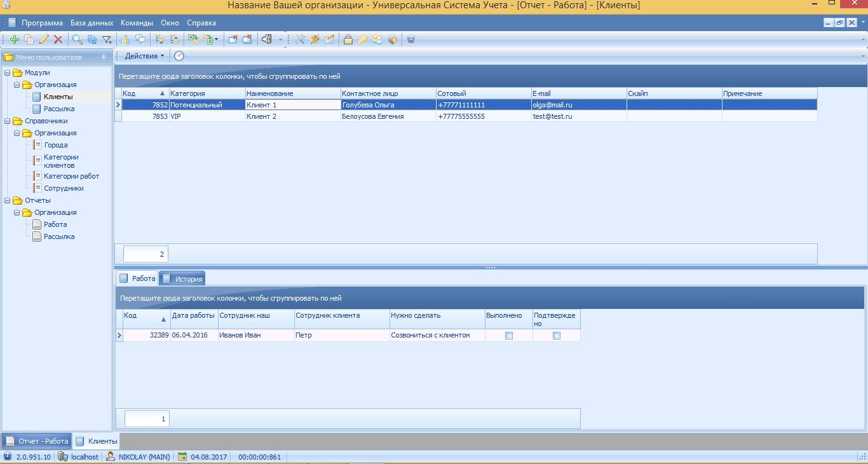Select the Клиенты window tab at bottom
The image size is (868, 464).
pyautogui.click(x=96, y=440)
